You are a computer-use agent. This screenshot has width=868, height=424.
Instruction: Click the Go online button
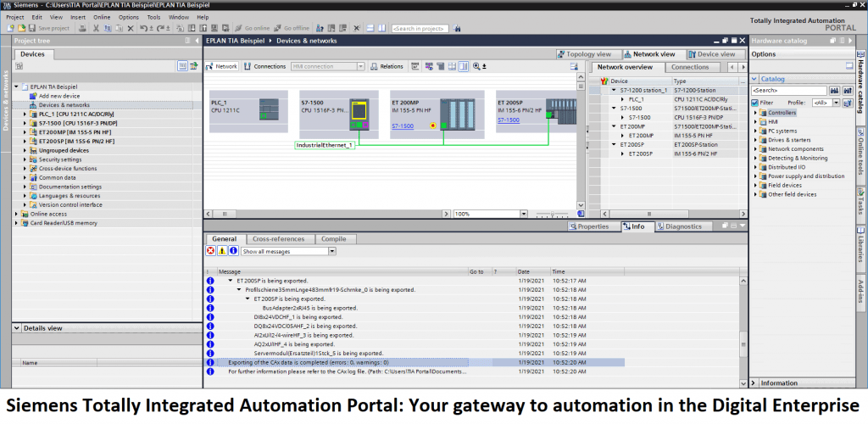pos(253,28)
